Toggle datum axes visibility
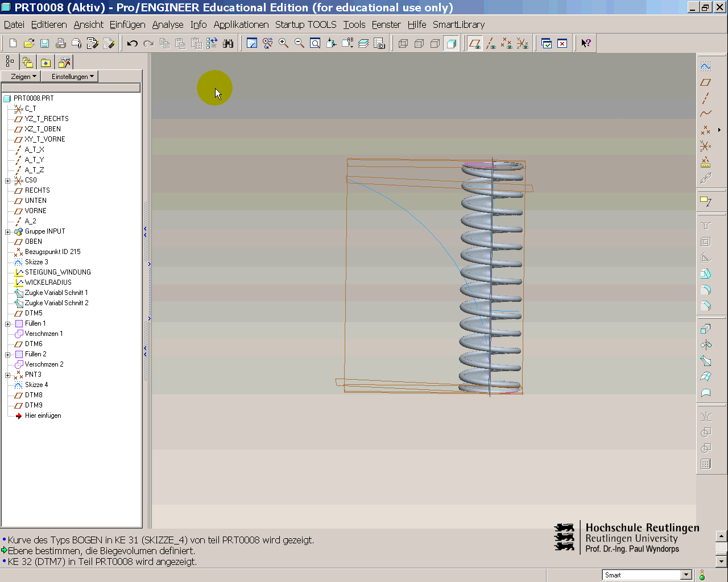728x582 pixels. (491, 43)
